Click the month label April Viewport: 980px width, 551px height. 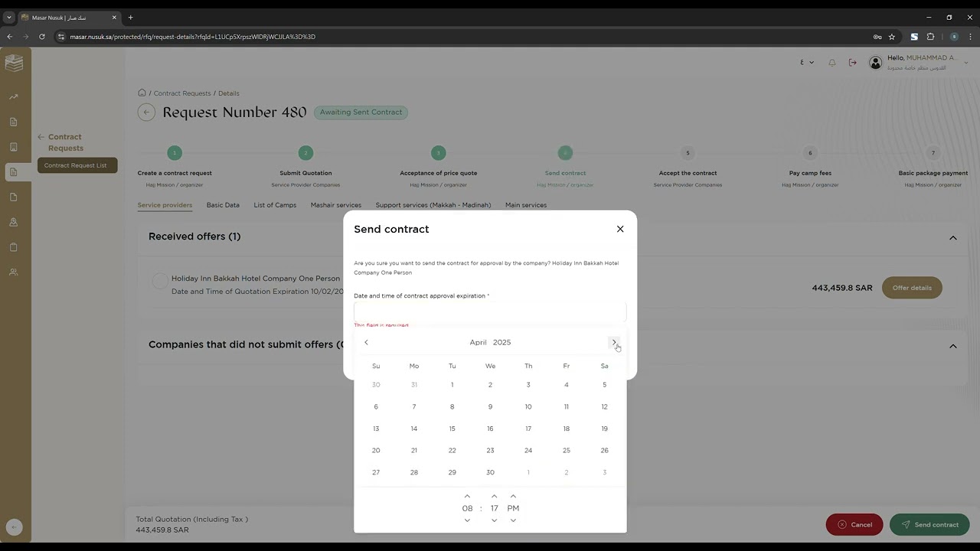click(478, 342)
